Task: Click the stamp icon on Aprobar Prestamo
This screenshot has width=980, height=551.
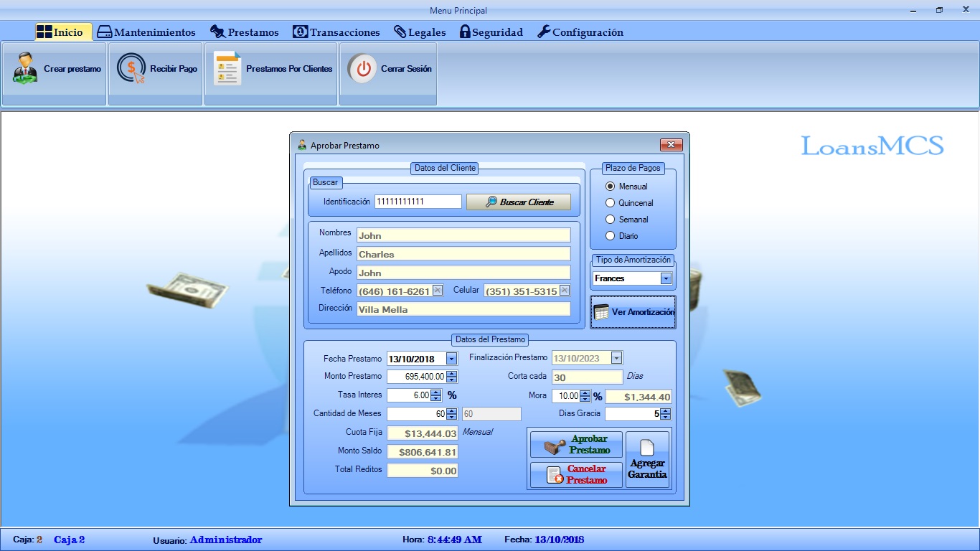Action: (x=555, y=445)
